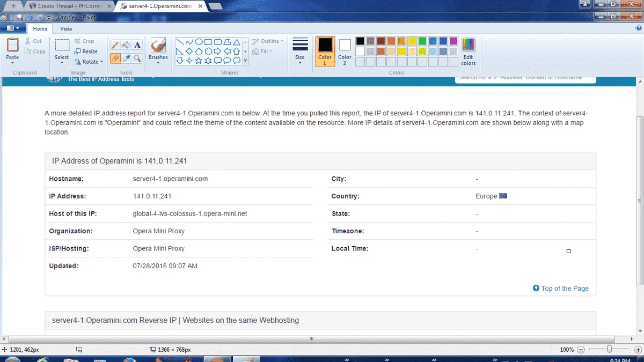The width and height of the screenshot is (644, 362).
Task: Choose the Left arrow shape
Action: click(226, 51)
